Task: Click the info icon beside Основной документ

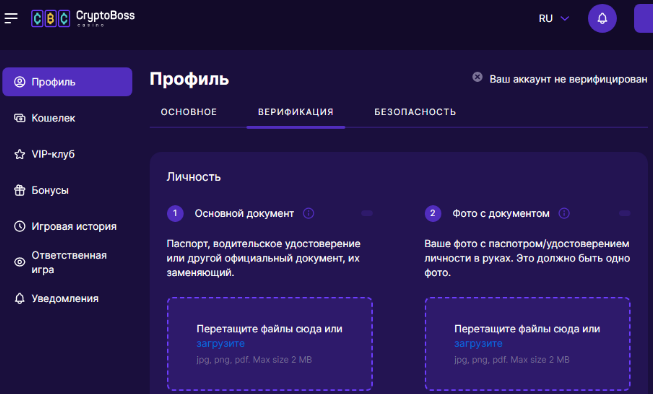Action: (x=308, y=213)
